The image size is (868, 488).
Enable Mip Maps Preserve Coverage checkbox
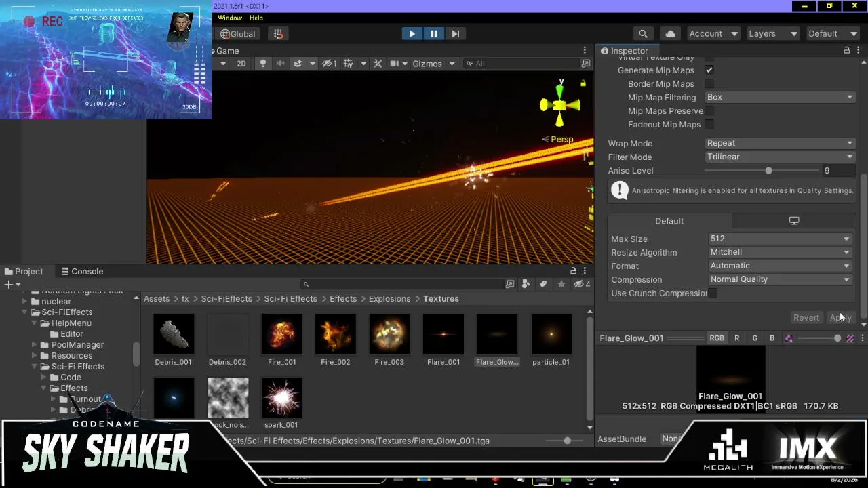coord(709,111)
